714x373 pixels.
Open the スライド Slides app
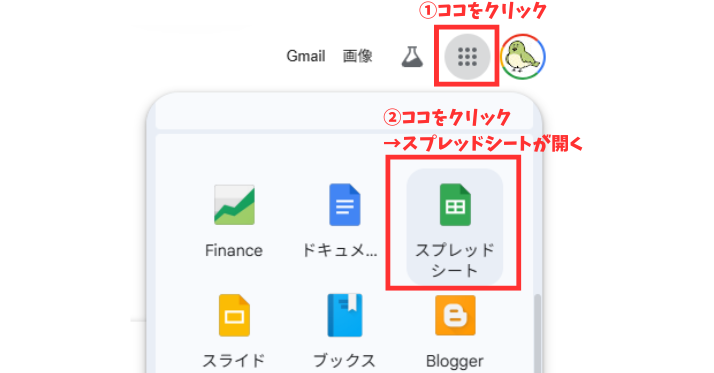[x=234, y=332]
